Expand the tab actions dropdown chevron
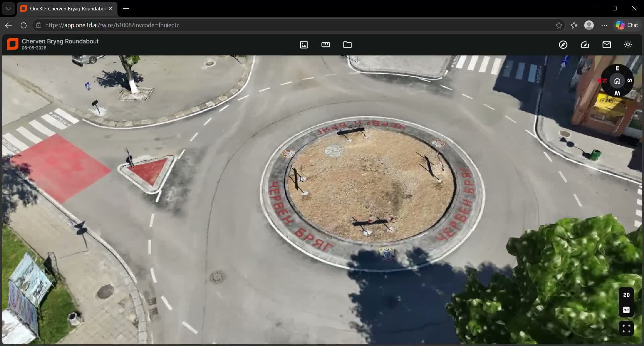This screenshot has width=644, height=346. [8, 9]
